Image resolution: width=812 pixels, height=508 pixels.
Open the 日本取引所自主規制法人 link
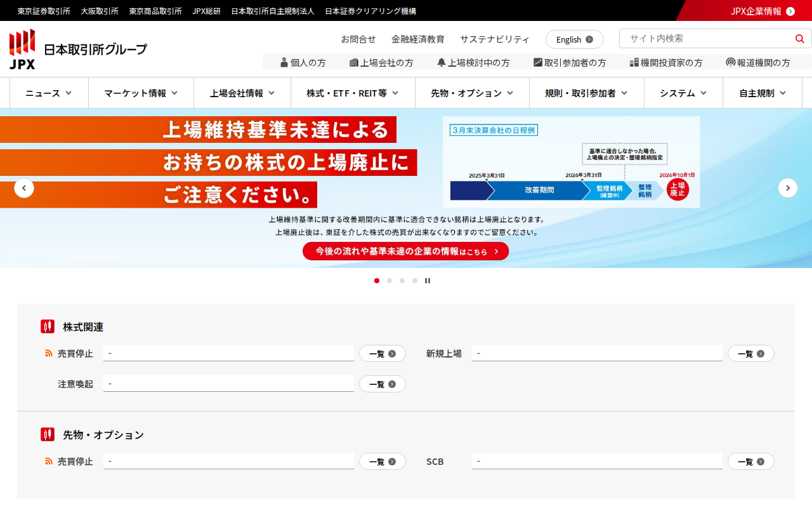pyautogui.click(x=273, y=11)
